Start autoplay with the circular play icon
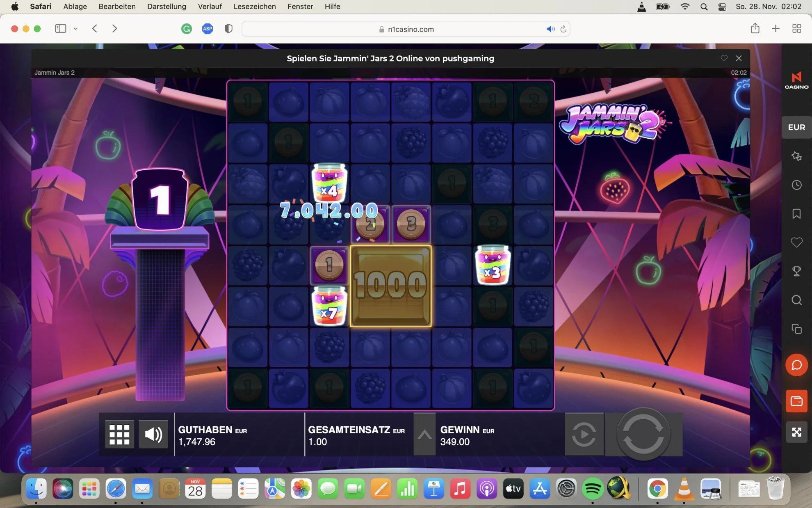 584,435
